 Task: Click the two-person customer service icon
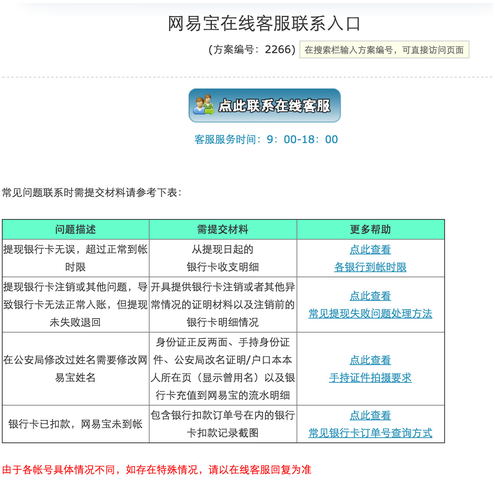click(204, 105)
